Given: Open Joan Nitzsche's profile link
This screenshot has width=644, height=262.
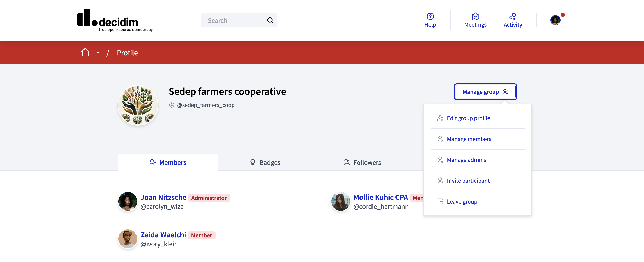Looking at the screenshot, I should tap(164, 197).
